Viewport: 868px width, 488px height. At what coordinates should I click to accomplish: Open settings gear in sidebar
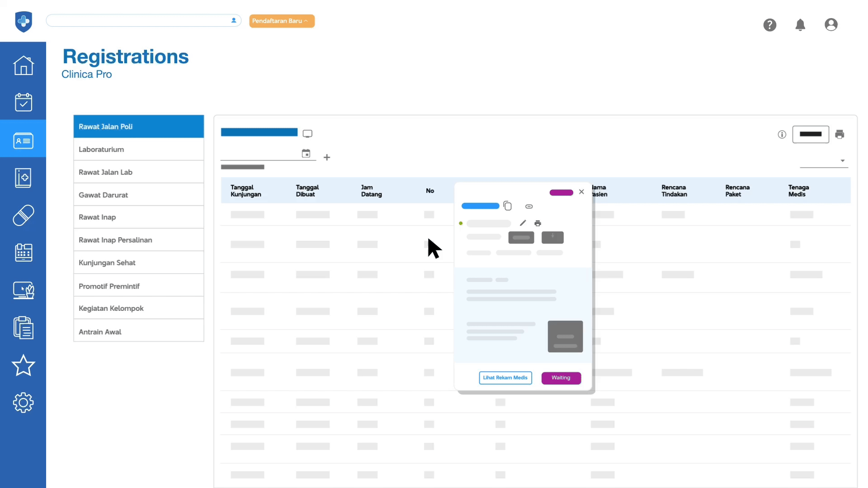pos(24,403)
